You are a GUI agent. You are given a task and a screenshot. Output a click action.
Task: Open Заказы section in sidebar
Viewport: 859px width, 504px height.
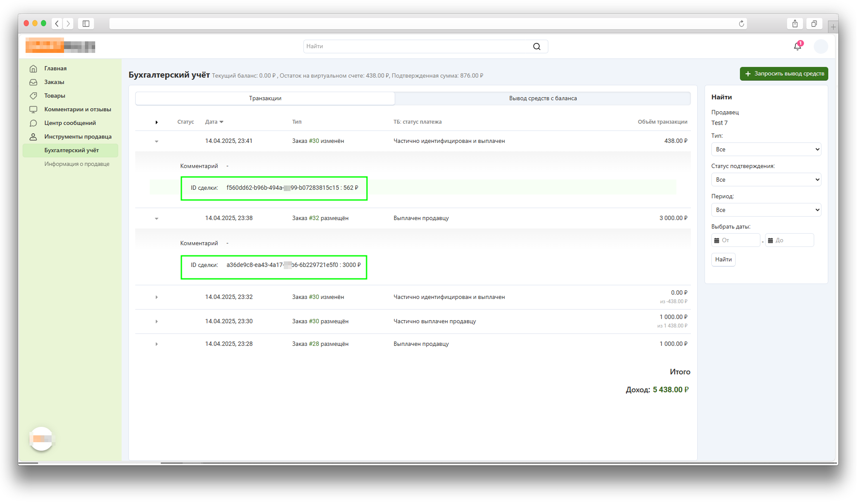(54, 82)
